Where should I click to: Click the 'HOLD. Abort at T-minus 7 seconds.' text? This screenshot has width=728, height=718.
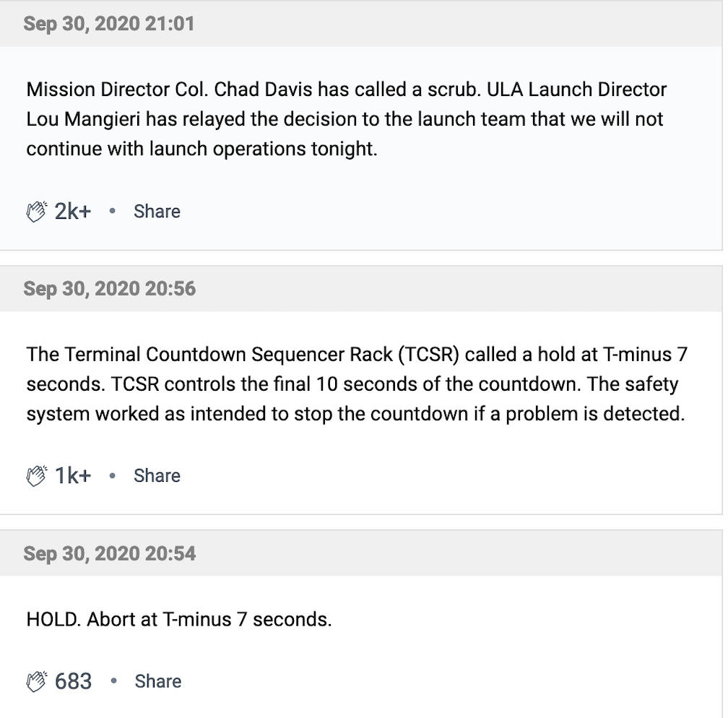179,620
